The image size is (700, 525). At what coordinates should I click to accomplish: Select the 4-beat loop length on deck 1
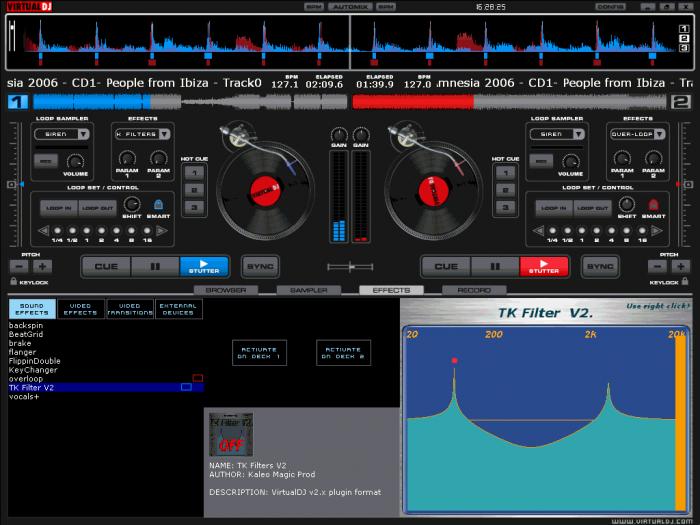(117, 231)
